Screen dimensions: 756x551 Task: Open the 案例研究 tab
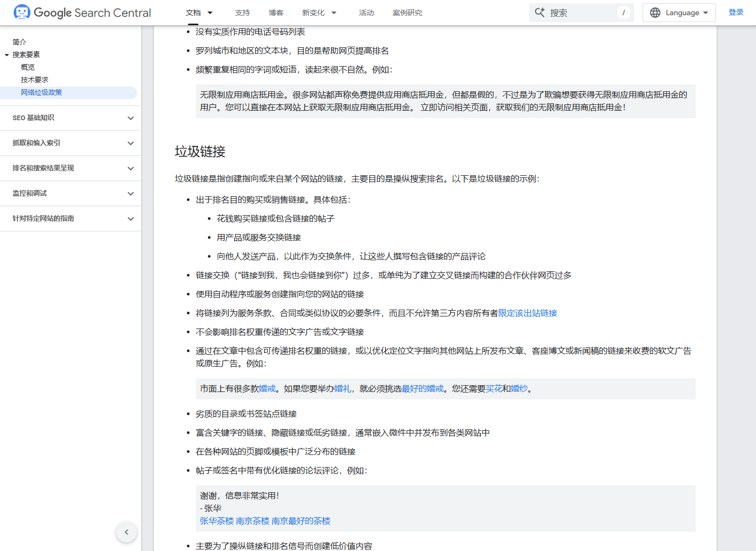tap(407, 13)
